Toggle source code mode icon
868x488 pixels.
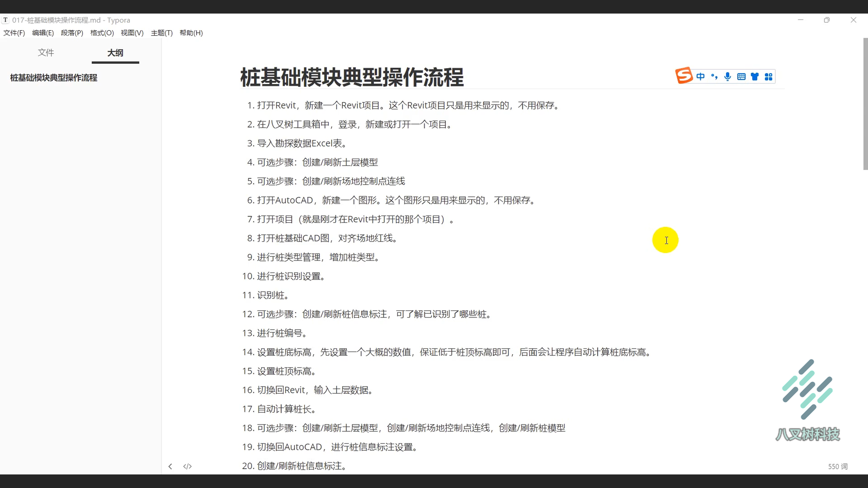click(x=187, y=466)
